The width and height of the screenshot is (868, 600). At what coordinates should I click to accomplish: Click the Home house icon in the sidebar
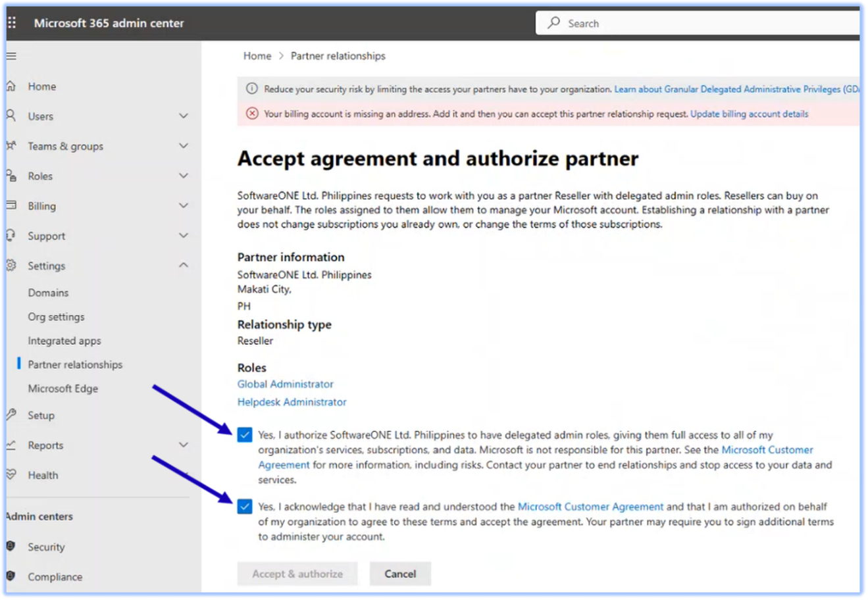[11, 86]
